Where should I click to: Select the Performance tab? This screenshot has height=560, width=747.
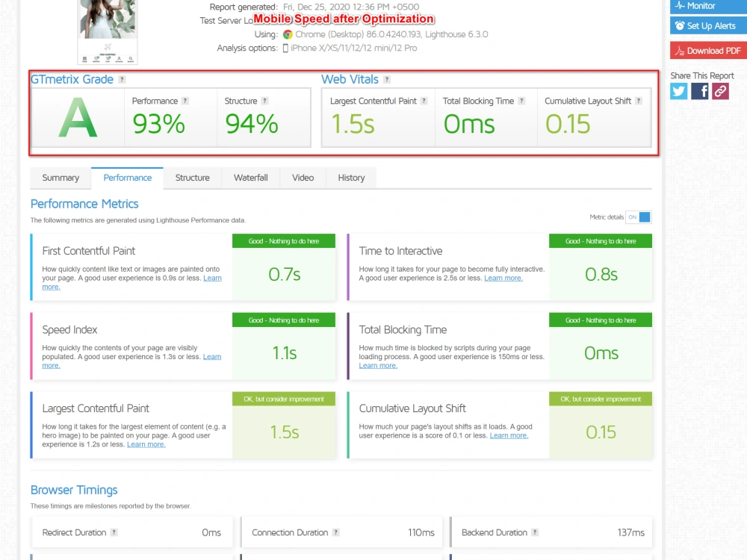(x=127, y=178)
